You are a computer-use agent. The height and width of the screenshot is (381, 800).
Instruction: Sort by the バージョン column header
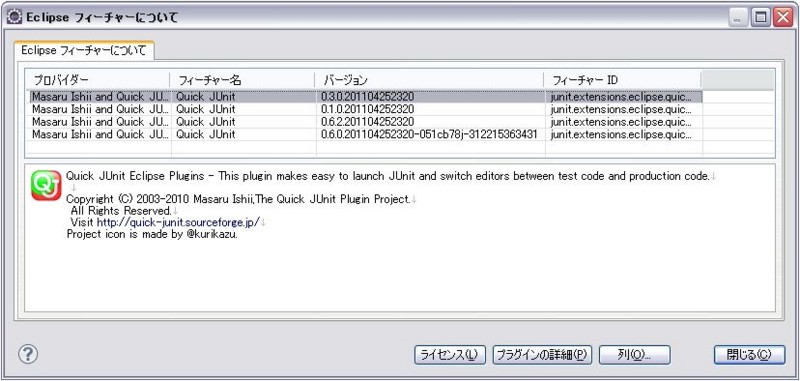(x=429, y=80)
